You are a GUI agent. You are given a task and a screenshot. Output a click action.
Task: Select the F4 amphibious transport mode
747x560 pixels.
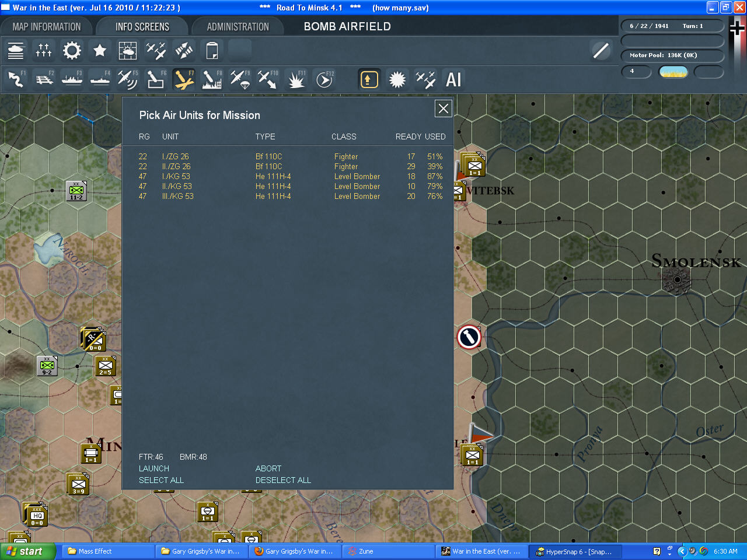pos(100,79)
